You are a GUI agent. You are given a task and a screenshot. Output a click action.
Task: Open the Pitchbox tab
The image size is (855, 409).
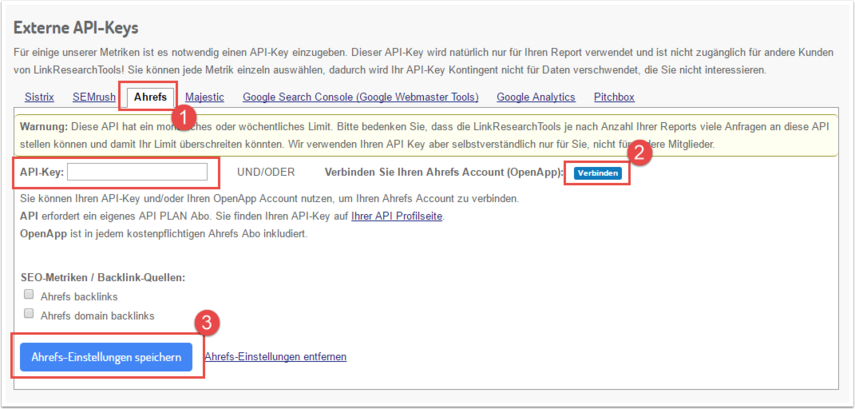tap(614, 97)
